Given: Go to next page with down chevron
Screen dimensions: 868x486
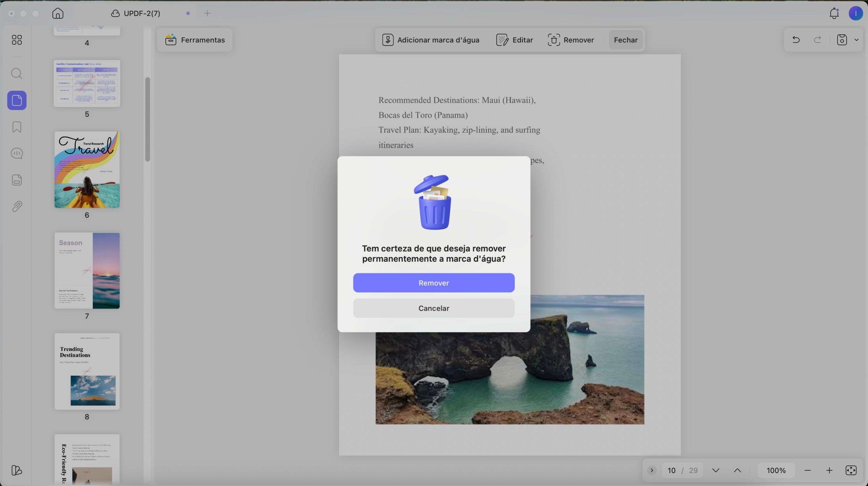Looking at the screenshot, I should (716, 470).
